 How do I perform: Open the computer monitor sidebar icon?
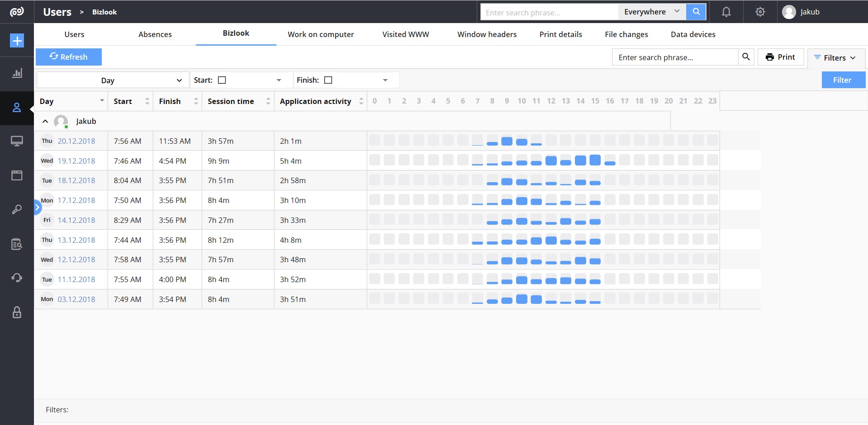coord(17,142)
